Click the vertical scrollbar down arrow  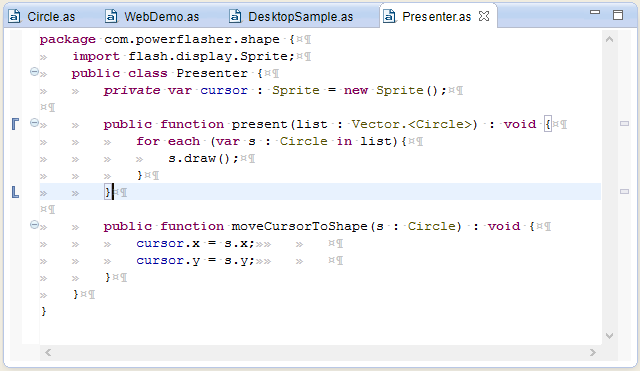[609, 336]
